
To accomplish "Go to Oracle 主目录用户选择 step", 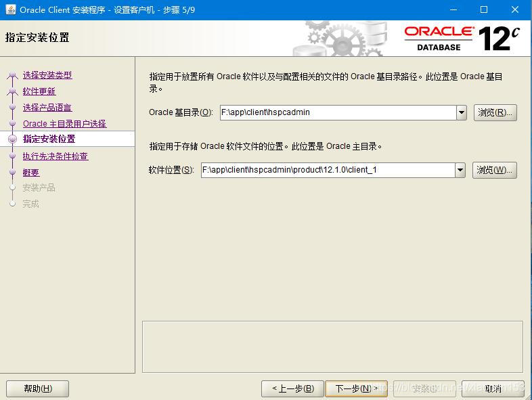I will (64, 124).
